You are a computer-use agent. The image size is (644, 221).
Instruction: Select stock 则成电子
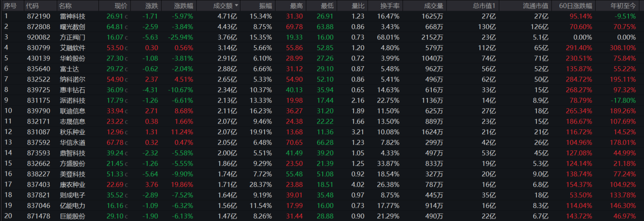pos(73,195)
